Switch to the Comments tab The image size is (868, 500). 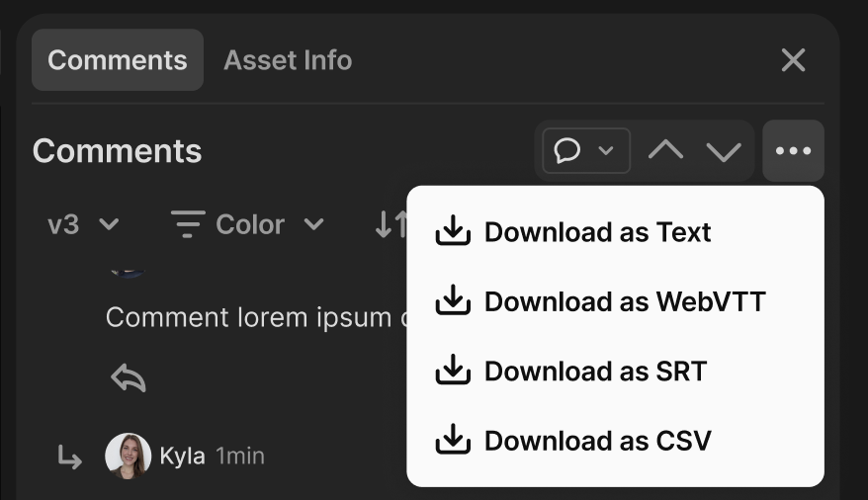point(118,60)
